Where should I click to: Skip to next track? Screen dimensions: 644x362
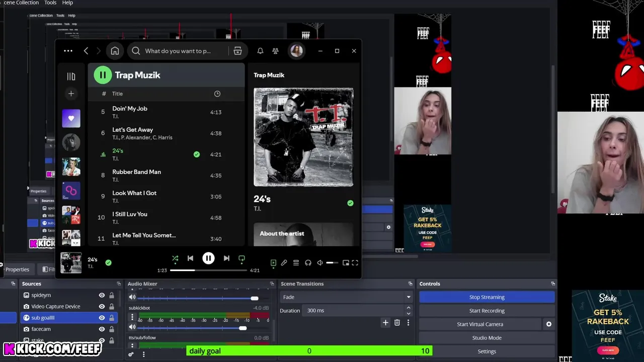tap(226, 258)
